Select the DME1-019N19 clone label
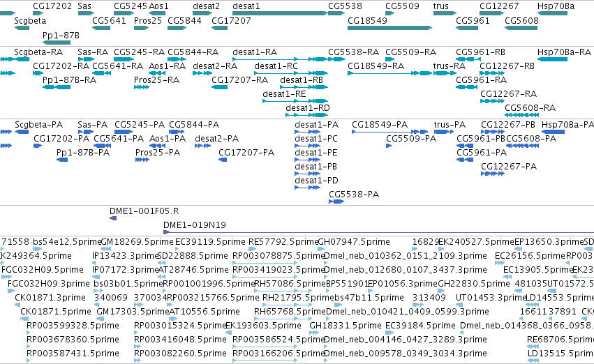 pyautogui.click(x=194, y=225)
